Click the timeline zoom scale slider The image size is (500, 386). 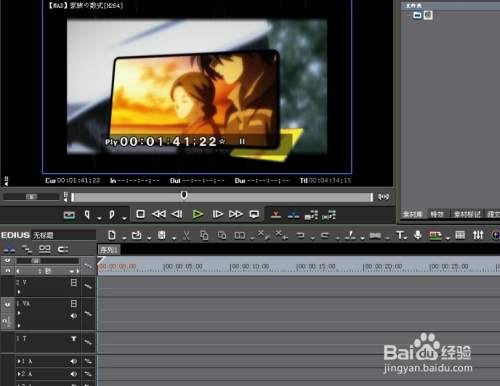pyautogui.click(x=48, y=261)
